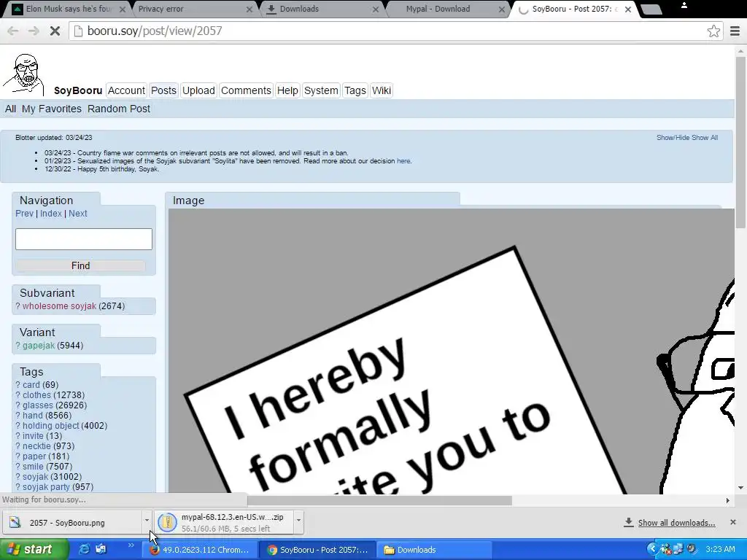Click the Find button
This screenshot has height=560, width=747.
[x=80, y=265]
